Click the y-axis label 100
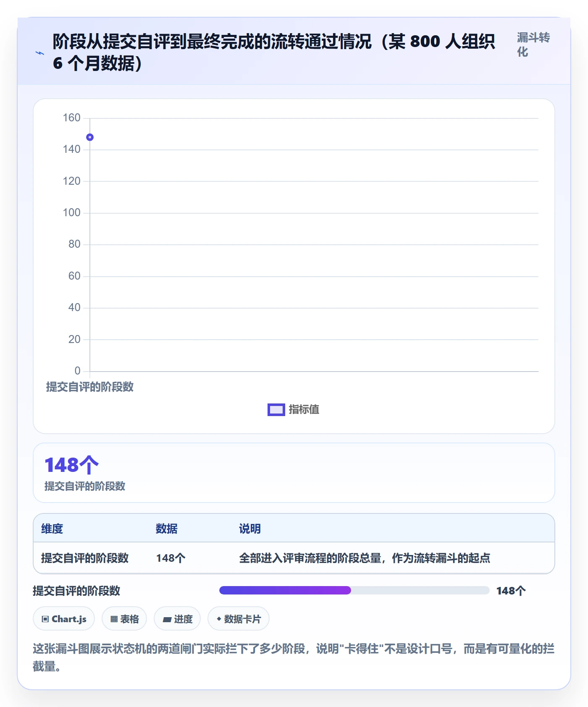588x707 pixels. pyautogui.click(x=71, y=212)
